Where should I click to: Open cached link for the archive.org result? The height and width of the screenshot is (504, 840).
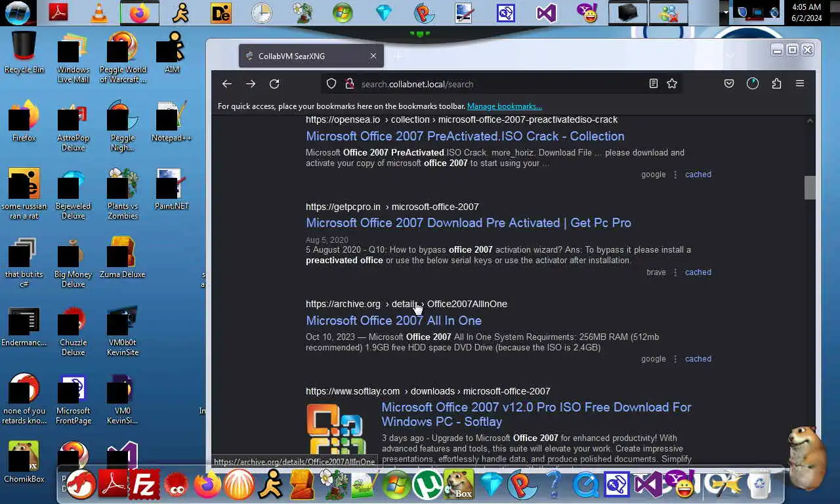(698, 359)
